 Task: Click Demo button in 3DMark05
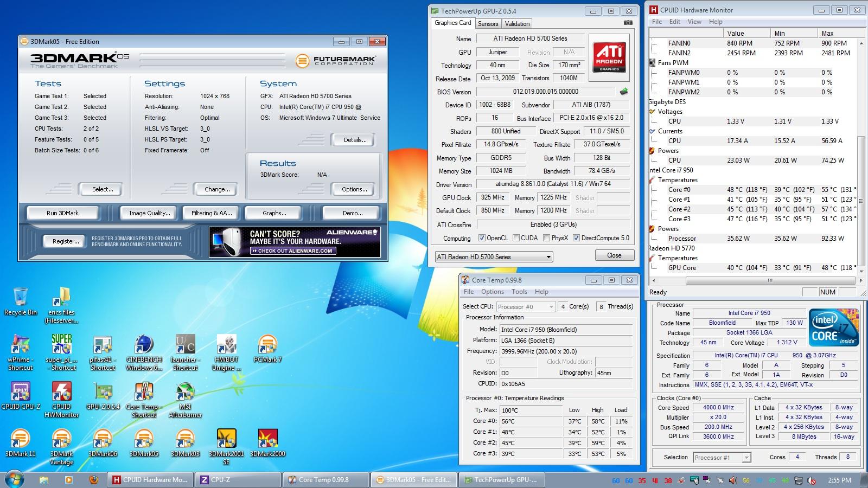coord(353,213)
